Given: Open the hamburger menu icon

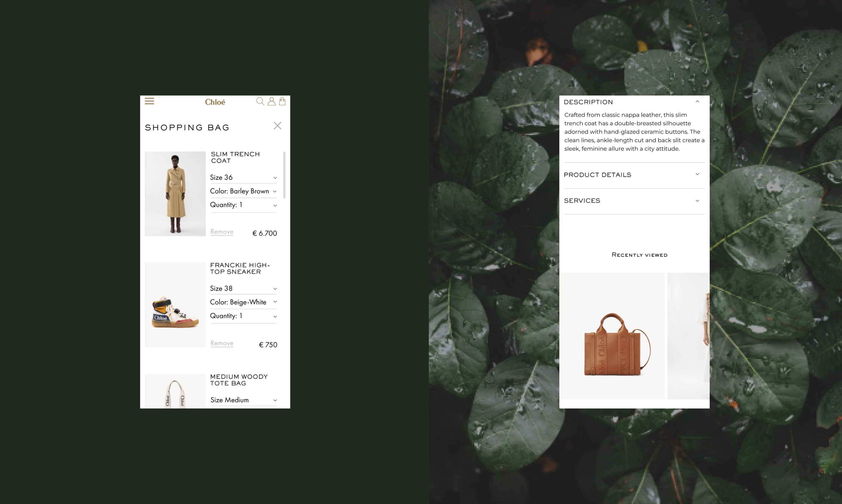Looking at the screenshot, I should point(149,101).
